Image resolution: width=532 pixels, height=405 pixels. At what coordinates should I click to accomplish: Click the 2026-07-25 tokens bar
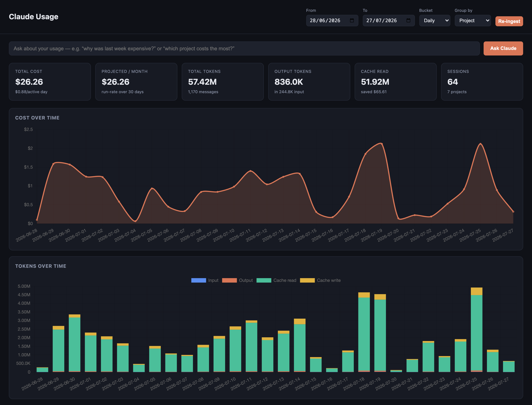[476, 330]
